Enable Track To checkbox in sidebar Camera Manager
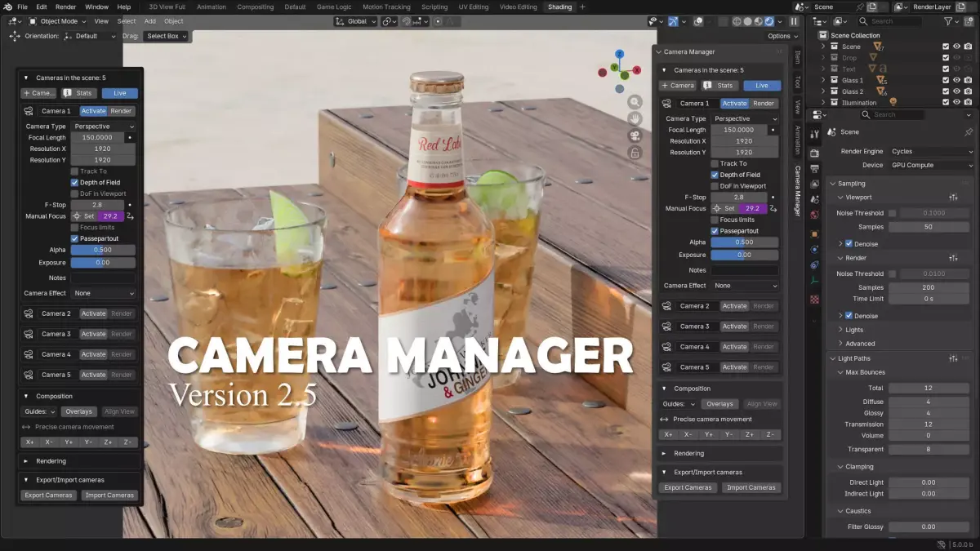This screenshot has width=980, height=551. tap(715, 163)
